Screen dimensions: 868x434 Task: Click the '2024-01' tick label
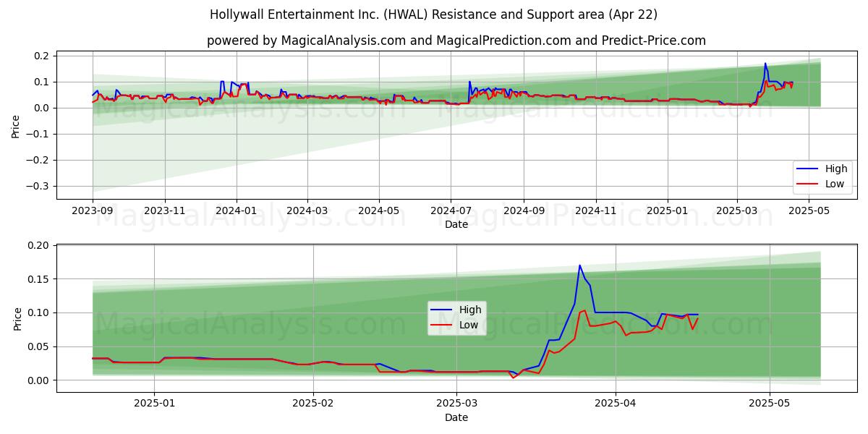237,210
